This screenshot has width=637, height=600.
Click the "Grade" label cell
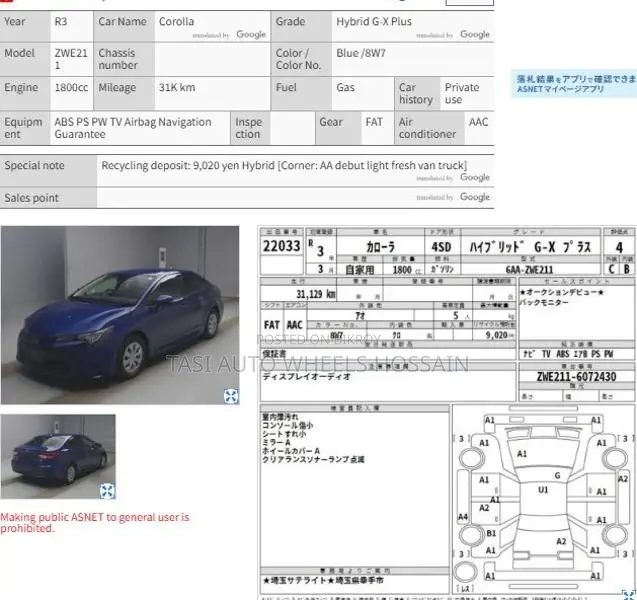[301, 27]
